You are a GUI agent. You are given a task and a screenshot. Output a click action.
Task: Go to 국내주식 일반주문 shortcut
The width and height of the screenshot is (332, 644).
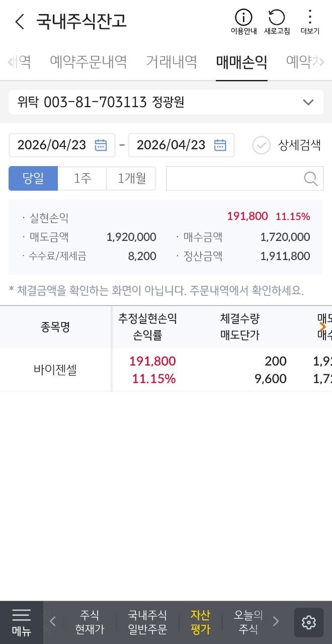point(147,622)
